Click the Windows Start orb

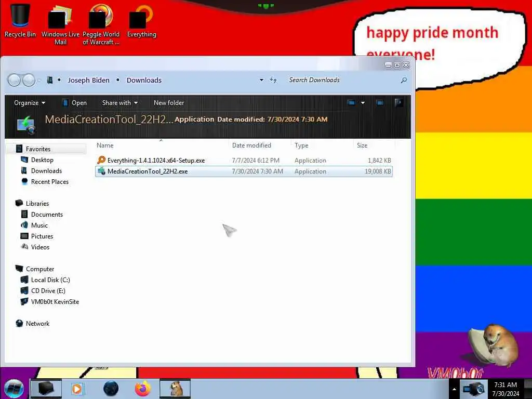(x=14, y=389)
